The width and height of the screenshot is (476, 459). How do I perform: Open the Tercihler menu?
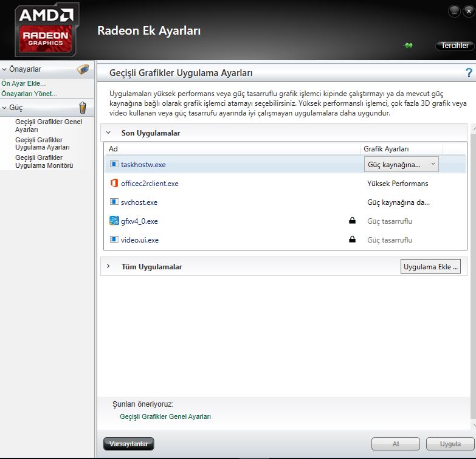coord(455,46)
